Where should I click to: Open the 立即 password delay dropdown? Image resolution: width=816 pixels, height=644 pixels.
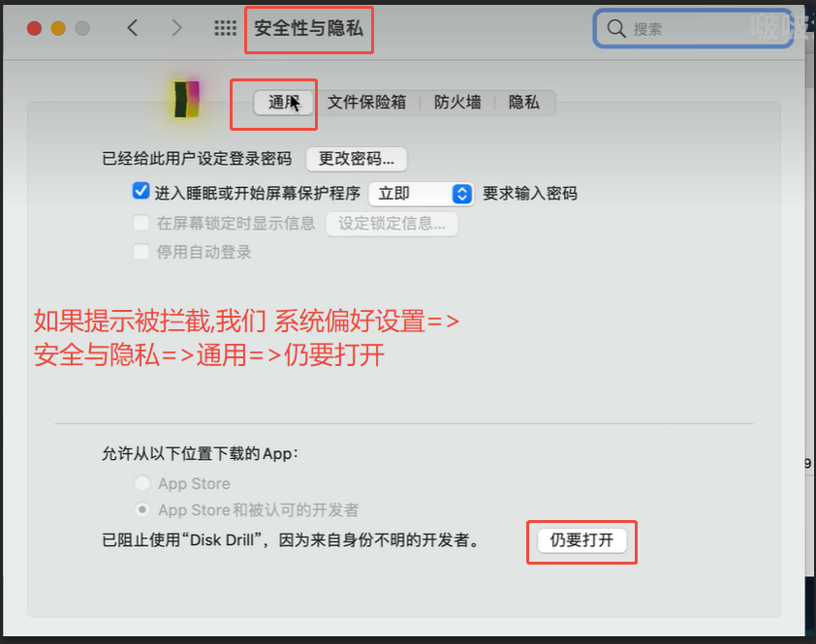421,194
